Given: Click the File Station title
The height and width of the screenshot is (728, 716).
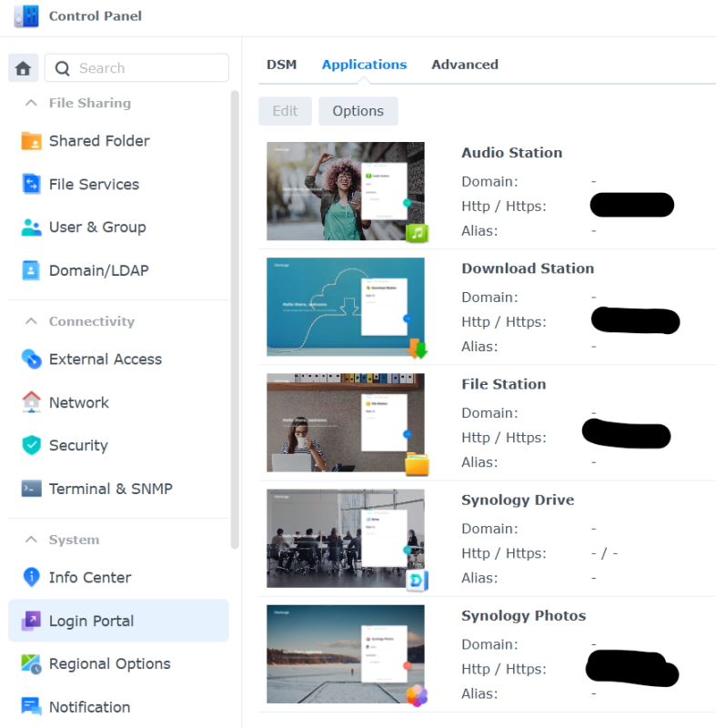Looking at the screenshot, I should tap(503, 384).
